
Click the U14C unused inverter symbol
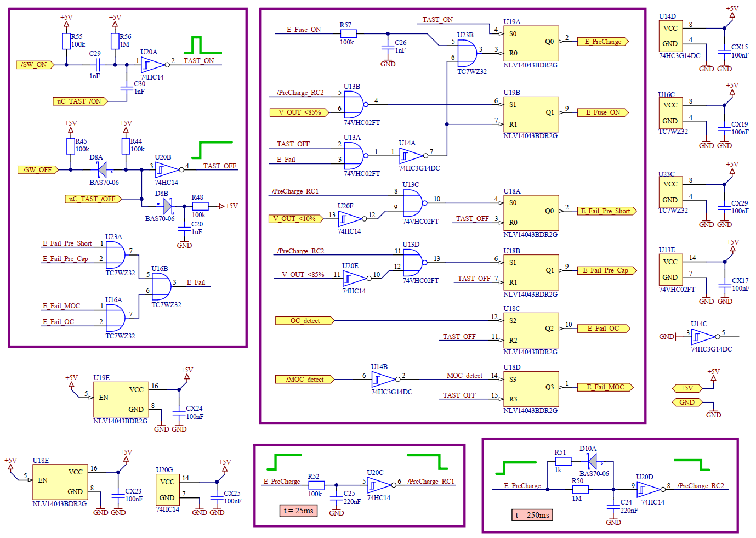point(702,336)
